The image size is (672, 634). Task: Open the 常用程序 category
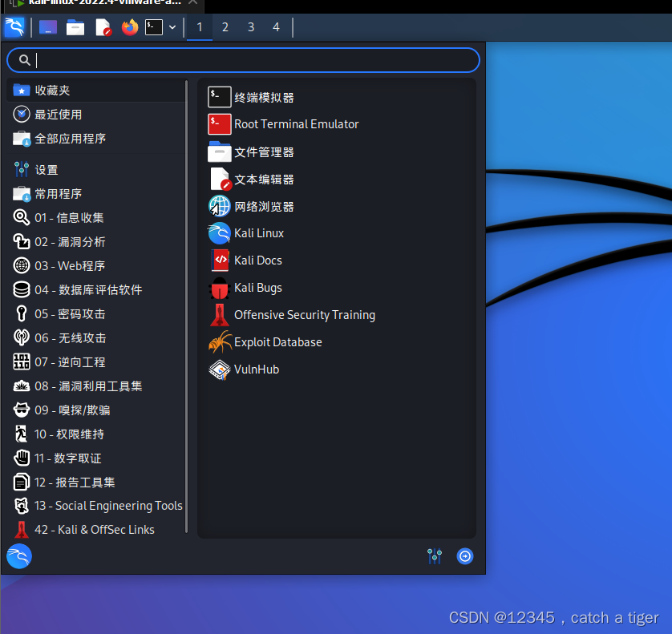(x=96, y=194)
